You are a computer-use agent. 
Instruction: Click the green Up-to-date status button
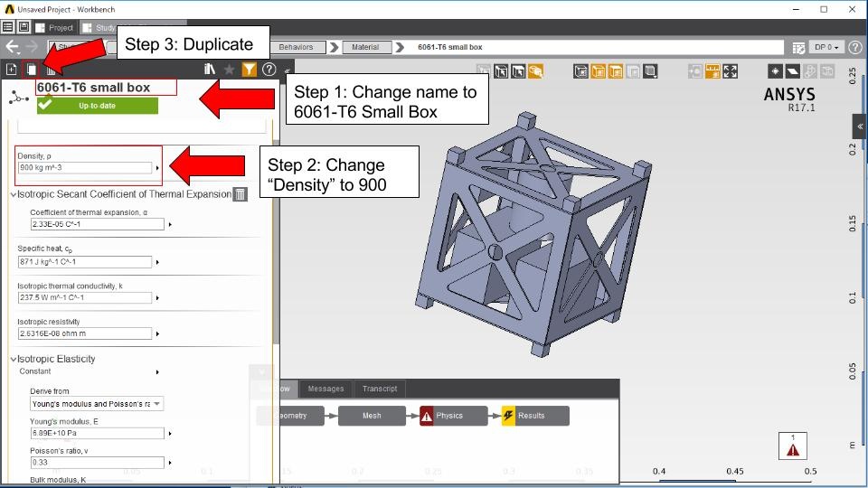(x=98, y=105)
